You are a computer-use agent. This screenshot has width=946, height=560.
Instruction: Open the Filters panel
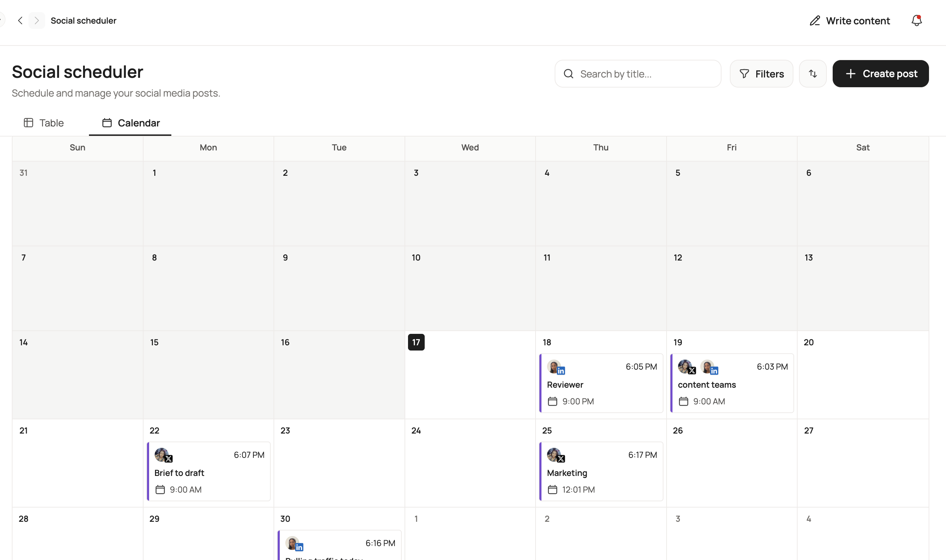click(761, 74)
